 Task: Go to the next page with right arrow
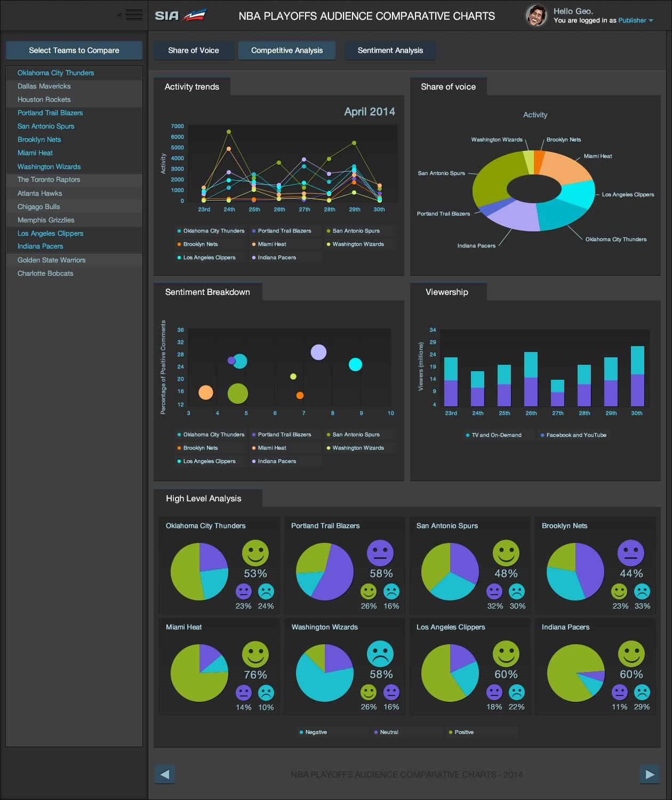tap(649, 774)
